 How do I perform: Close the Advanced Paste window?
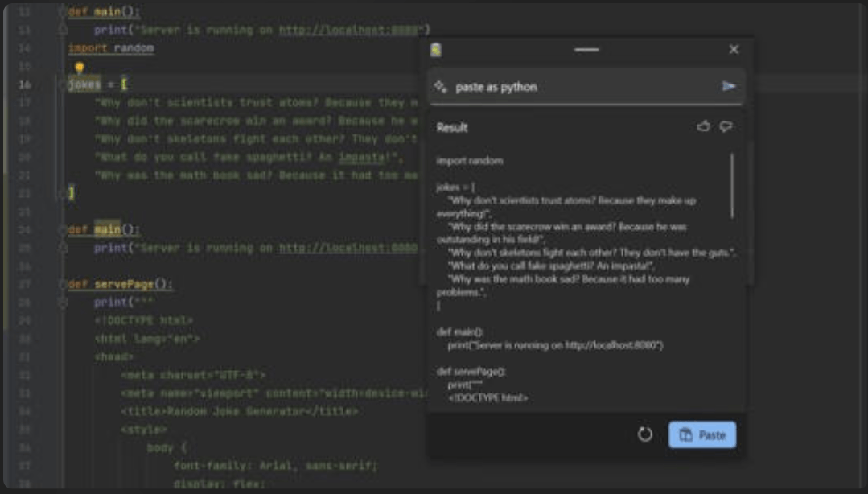click(x=734, y=49)
